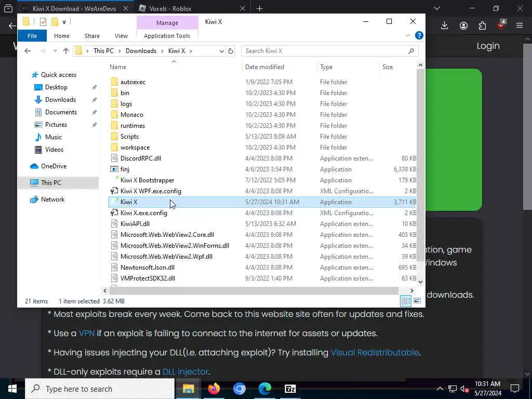
Task: Open Firefox from the taskbar
Action: click(214, 389)
